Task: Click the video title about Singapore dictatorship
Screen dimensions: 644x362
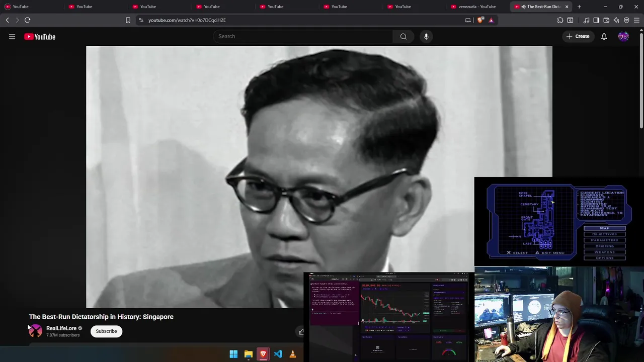Action: pyautogui.click(x=101, y=317)
